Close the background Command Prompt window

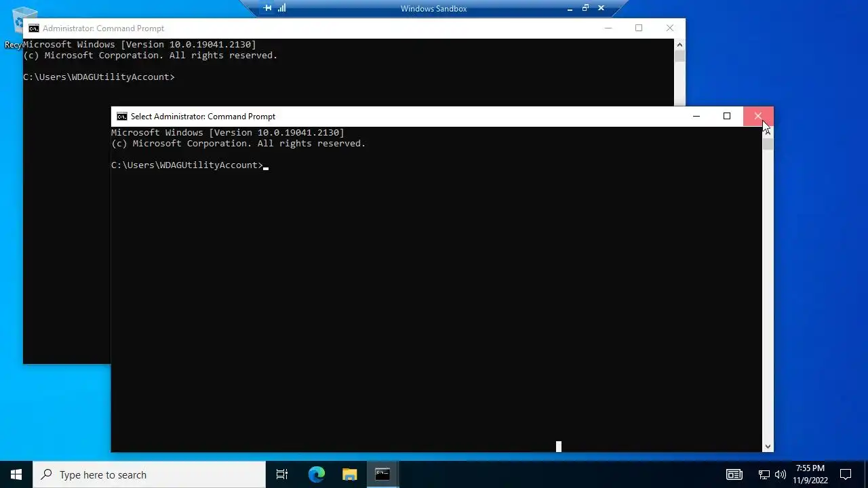click(670, 28)
